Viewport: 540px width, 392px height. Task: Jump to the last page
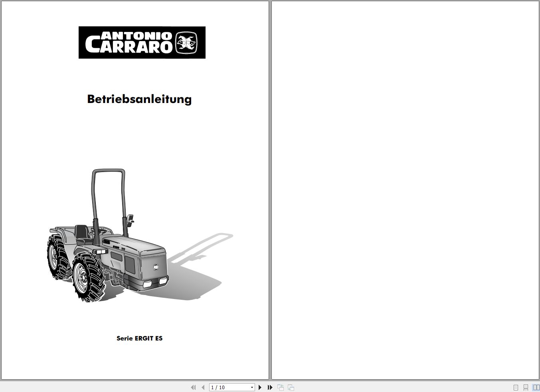coord(270,387)
